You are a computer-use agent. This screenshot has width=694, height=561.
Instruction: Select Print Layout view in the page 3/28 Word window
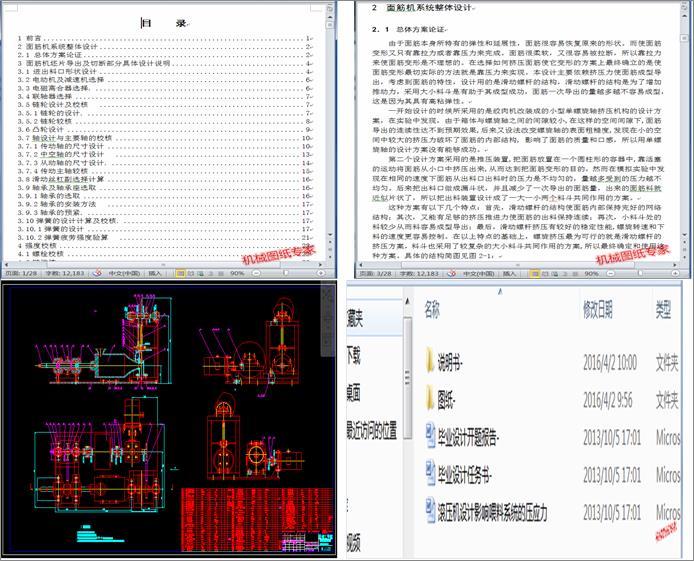pyautogui.click(x=535, y=274)
